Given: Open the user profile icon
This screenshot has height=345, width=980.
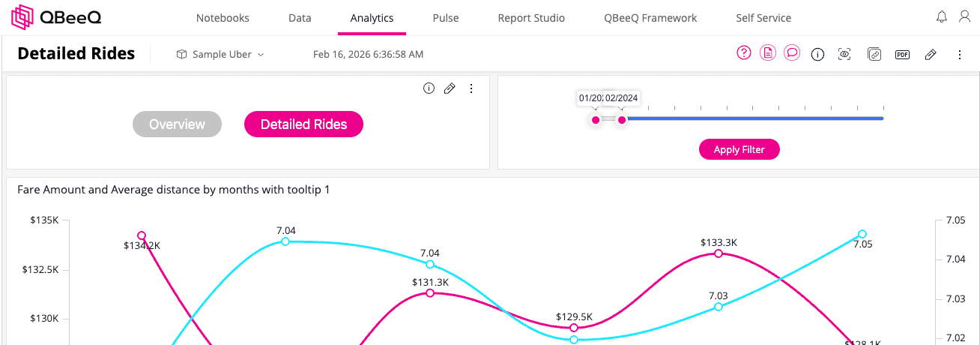Looking at the screenshot, I should point(964,16).
